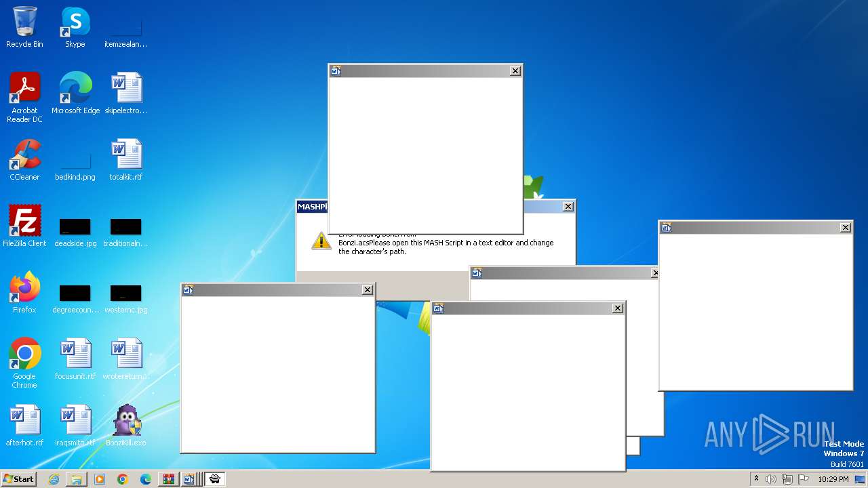The width and height of the screenshot is (868, 488).
Task: Open Google Chrome from the taskbar
Action: (x=123, y=479)
